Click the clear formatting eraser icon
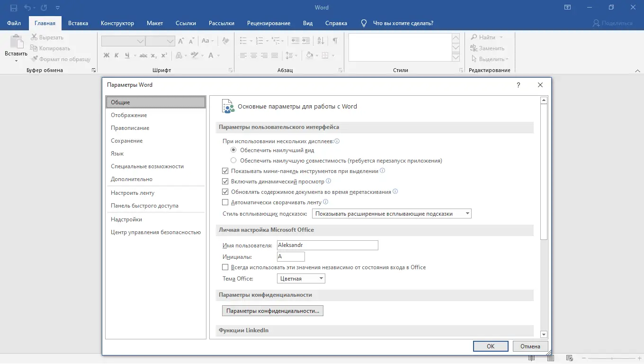Viewport: 644px width, 364px height. point(225,41)
